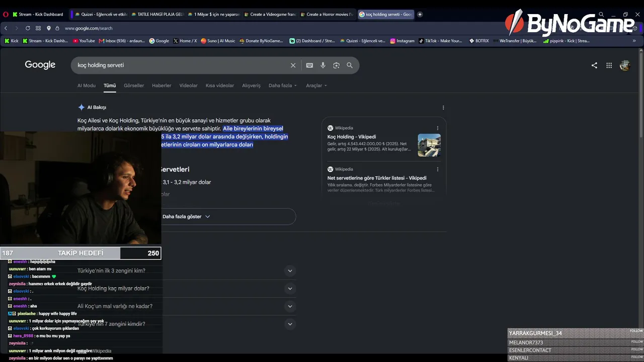Open the tab search magnifier in the title bar
The image size is (644, 362).
(601, 15)
